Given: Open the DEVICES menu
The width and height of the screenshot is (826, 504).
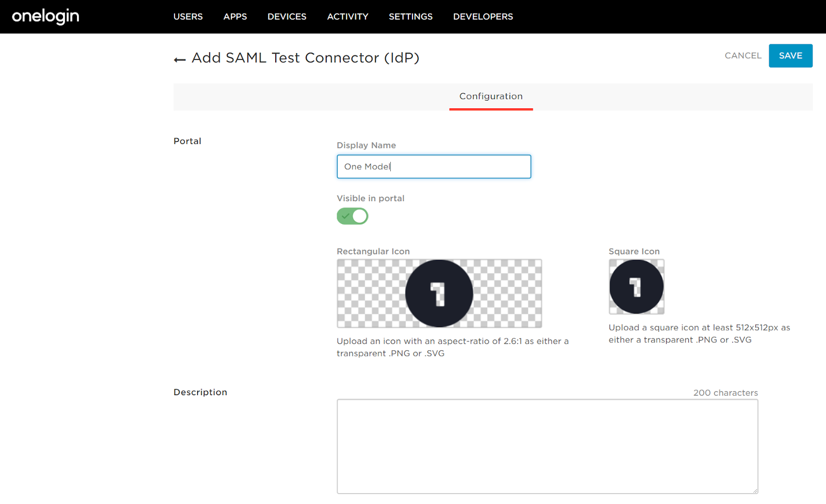Looking at the screenshot, I should click(287, 17).
